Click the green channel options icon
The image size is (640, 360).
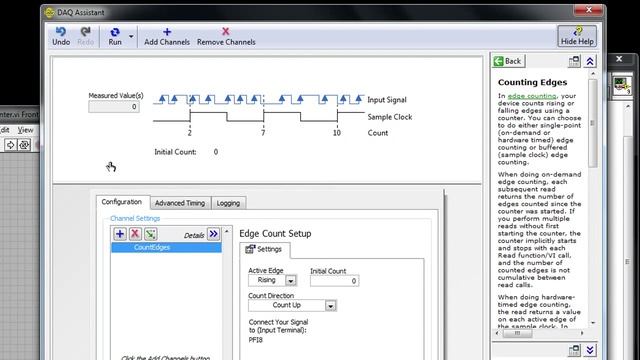[151, 234]
